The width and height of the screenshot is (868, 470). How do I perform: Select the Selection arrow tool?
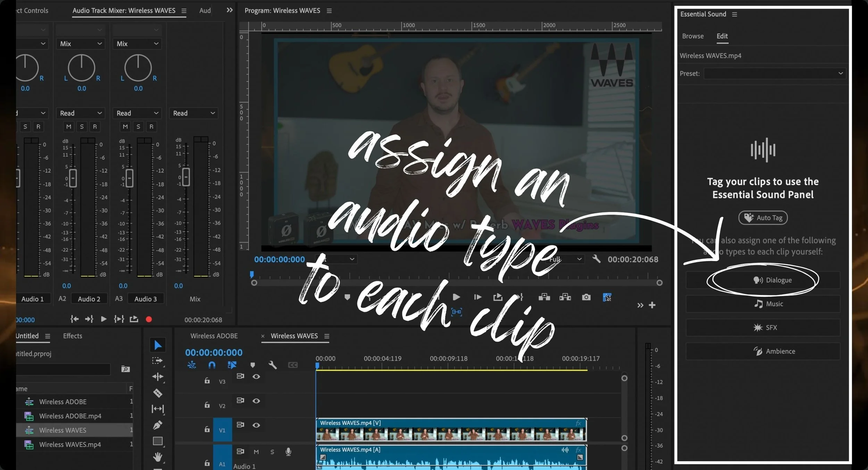tap(158, 345)
